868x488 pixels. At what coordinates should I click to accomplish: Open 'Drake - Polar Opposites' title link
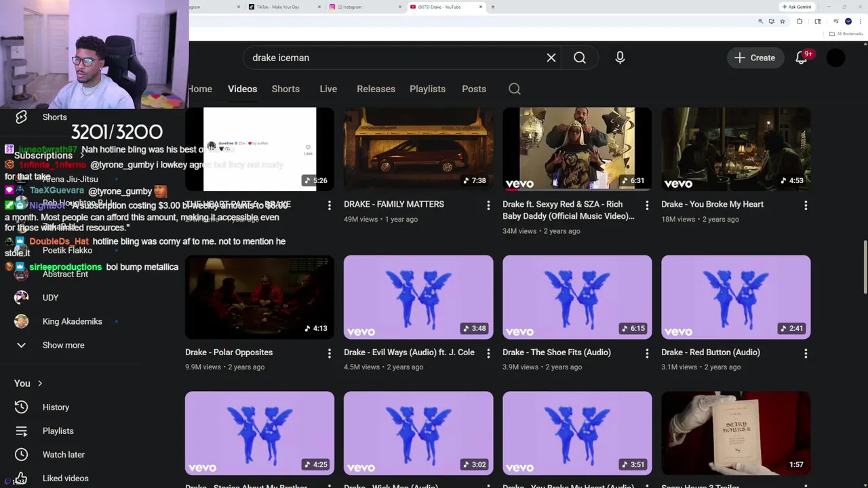[229, 352]
